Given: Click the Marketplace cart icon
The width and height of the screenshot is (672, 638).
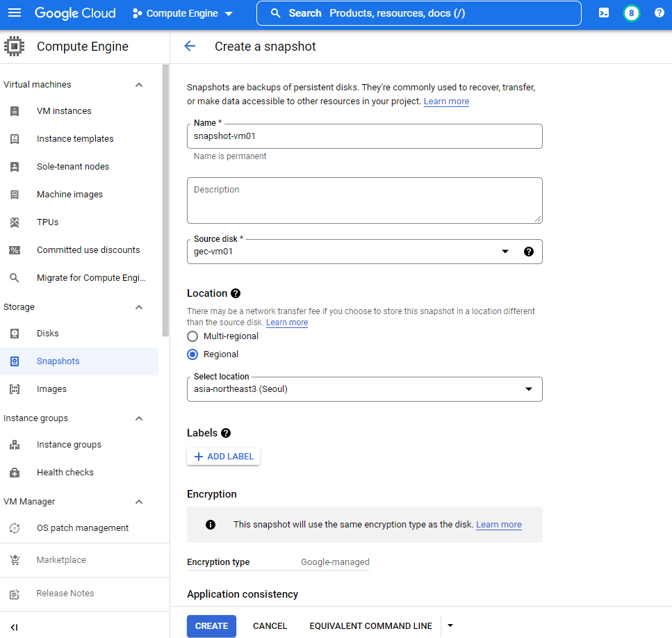Looking at the screenshot, I should [15, 560].
